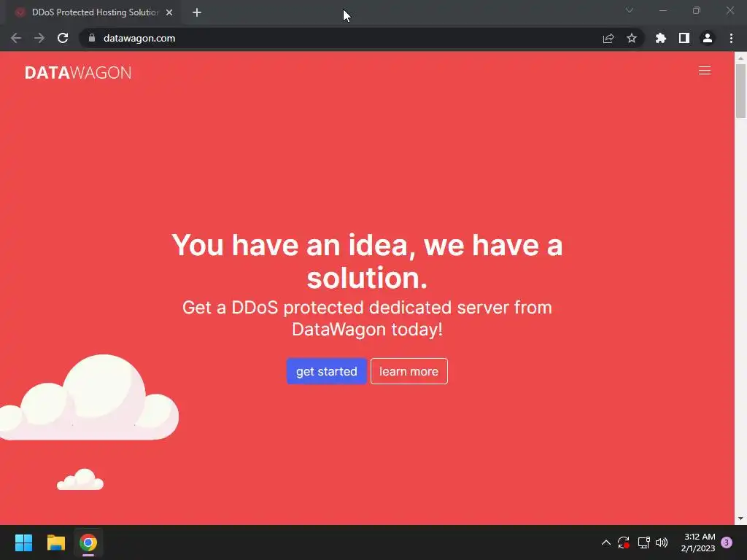Open the hamburger navigation menu
This screenshot has width=747, height=560.
click(704, 71)
